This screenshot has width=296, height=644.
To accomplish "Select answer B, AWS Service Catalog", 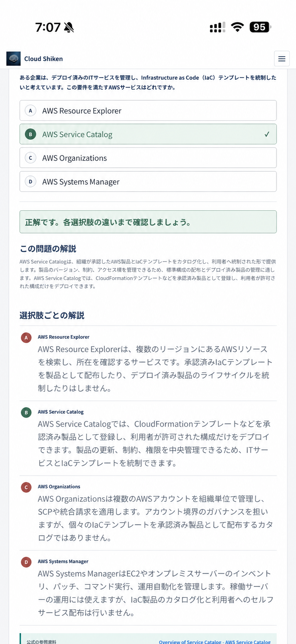I will click(x=148, y=134).
